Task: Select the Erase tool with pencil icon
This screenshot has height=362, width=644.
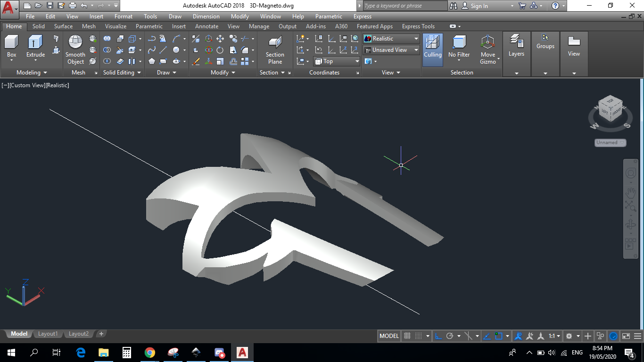Action: (x=196, y=61)
